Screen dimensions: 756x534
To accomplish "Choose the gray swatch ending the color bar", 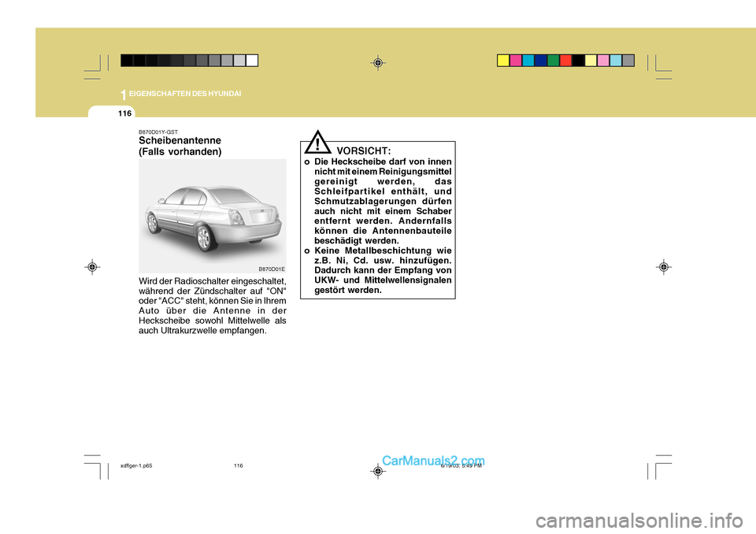I will (628, 61).
